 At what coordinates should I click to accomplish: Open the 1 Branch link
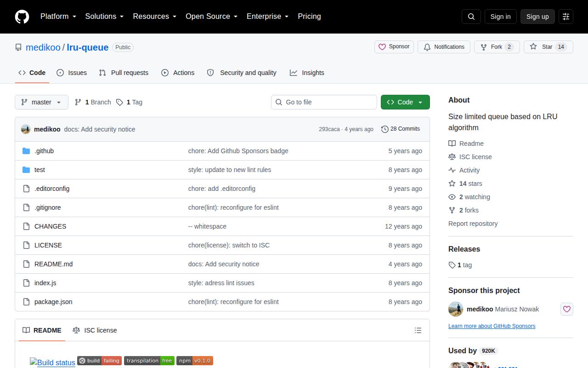pos(93,102)
